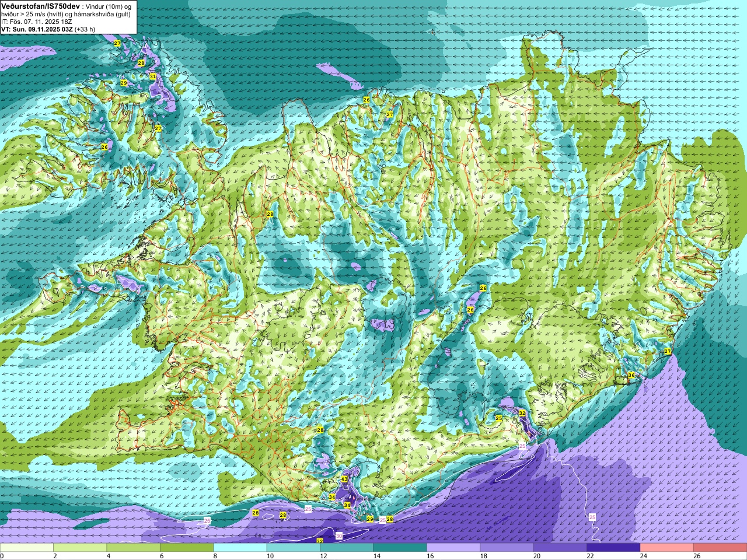Click the yellow 25 gust label
The image size is (747, 560).
[498, 418]
